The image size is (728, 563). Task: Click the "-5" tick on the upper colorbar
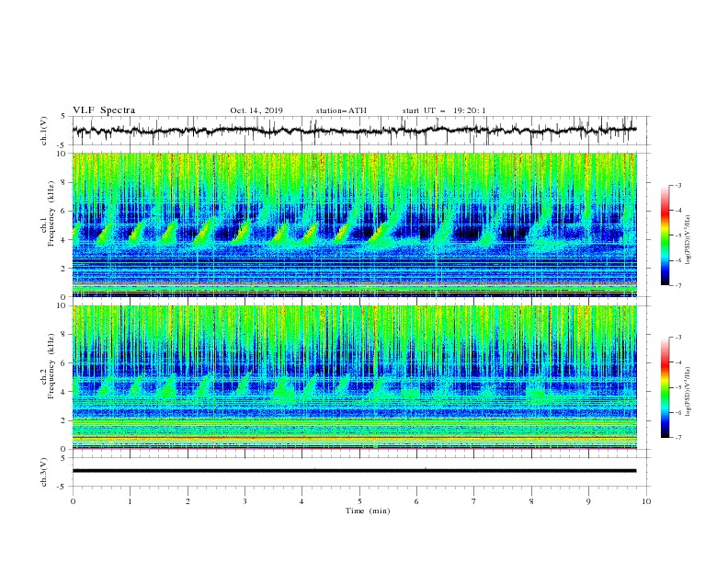[678, 236]
